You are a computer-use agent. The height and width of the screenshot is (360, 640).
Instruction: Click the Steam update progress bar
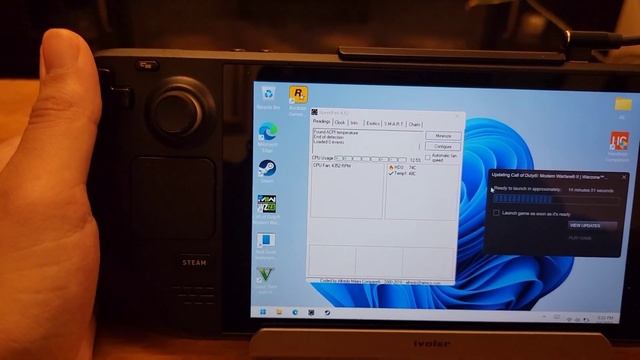pyautogui.click(x=556, y=200)
